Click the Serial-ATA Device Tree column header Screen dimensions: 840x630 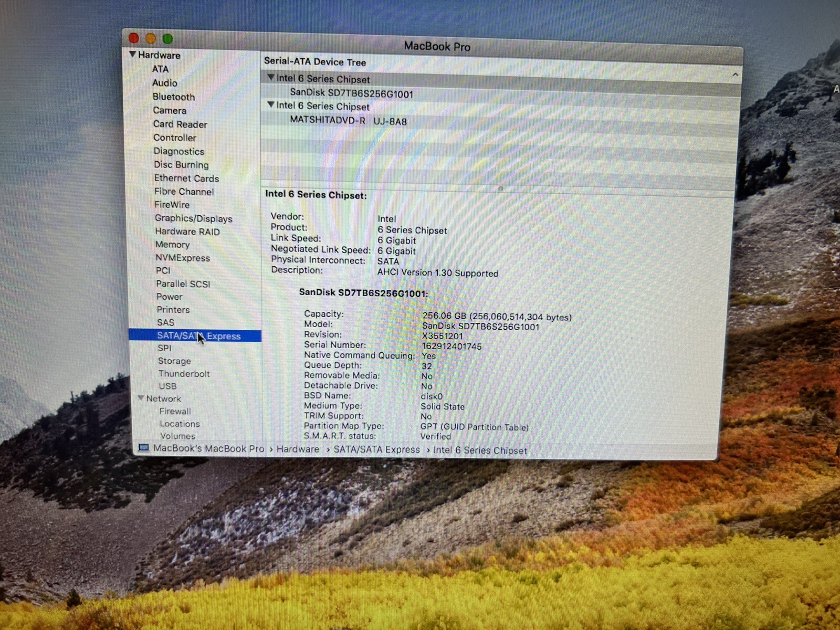[315, 61]
